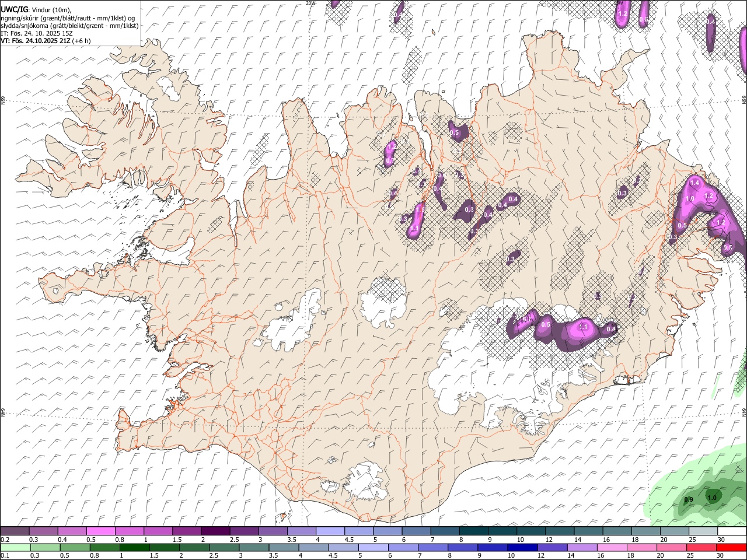Select the dark teal swatch between 8 and 9
Screen dimensions: 747x560
473,531
